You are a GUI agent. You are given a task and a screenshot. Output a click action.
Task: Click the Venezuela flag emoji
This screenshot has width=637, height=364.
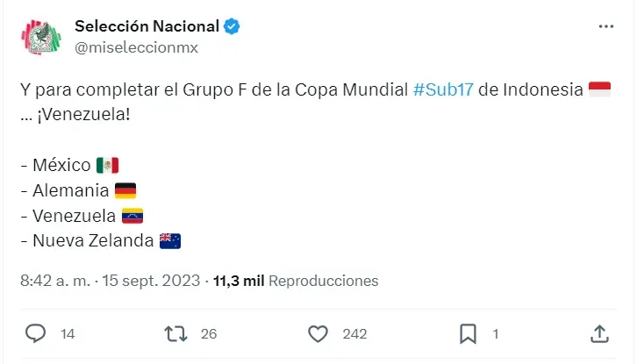click(132, 216)
